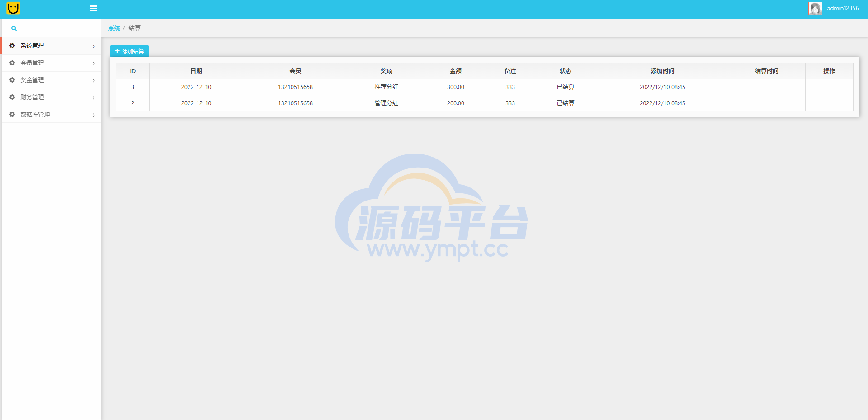Follow the 系统 breadcrumb link
Screen dimensions: 868x420
(114, 28)
